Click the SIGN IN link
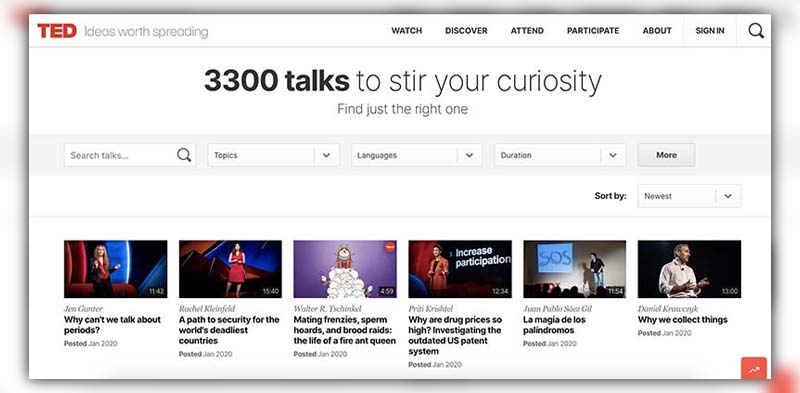The image size is (800, 393). click(710, 31)
